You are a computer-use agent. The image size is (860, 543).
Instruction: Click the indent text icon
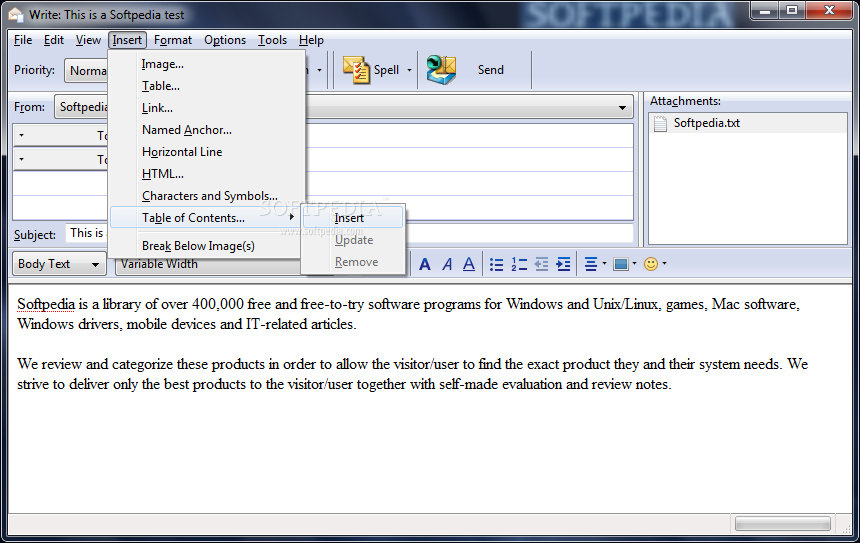(563, 264)
